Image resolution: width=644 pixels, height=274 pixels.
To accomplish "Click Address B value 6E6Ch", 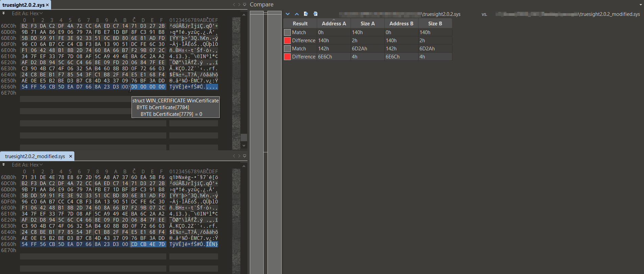I will pyautogui.click(x=392, y=57).
